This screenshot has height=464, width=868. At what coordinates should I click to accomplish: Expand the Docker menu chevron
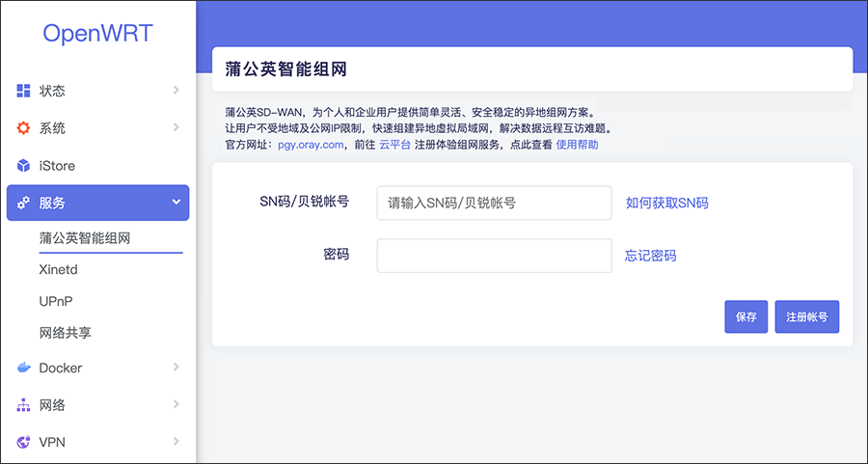(176, 367)
